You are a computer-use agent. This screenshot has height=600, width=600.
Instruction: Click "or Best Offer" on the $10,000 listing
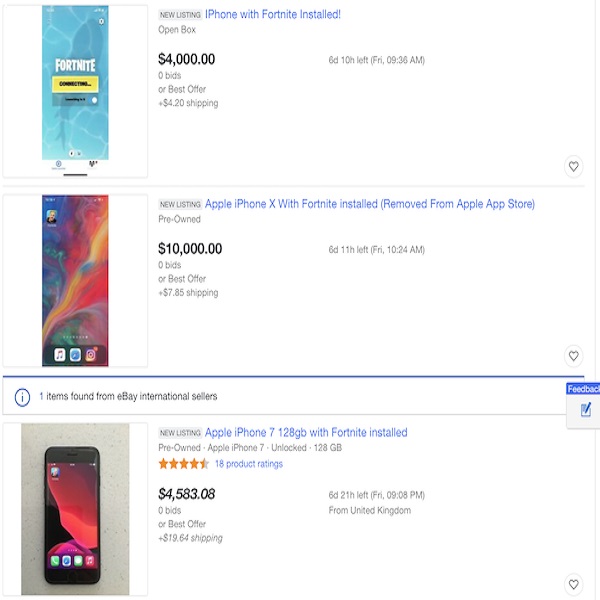tap(182, 279)
